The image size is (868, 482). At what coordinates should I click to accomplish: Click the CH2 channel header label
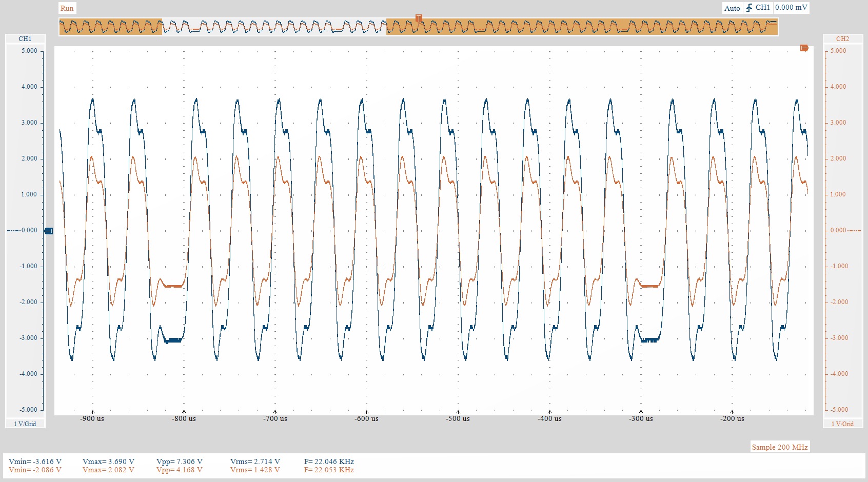coord(842,39)
